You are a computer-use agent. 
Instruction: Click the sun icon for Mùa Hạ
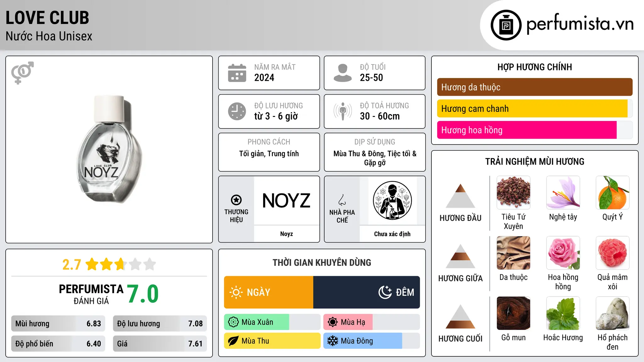pos(333,322)
